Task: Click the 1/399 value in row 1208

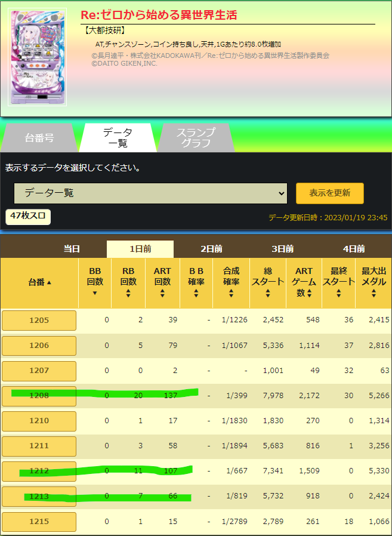Action: 237,396
